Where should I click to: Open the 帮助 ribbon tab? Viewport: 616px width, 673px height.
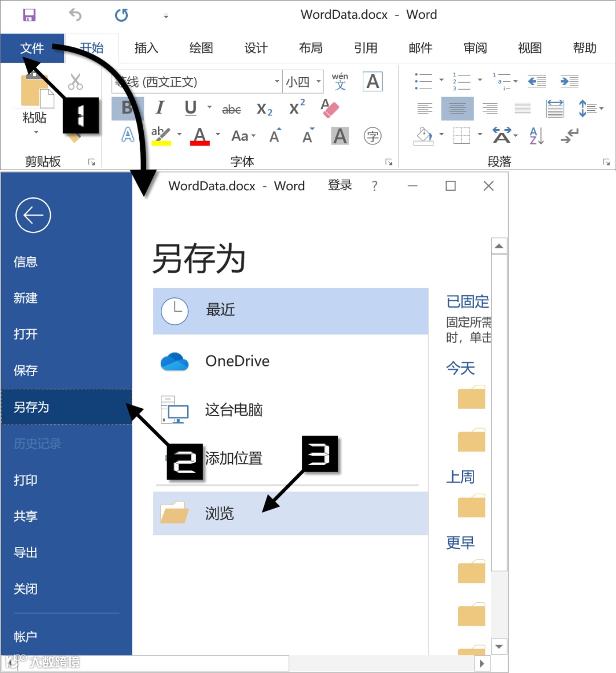point(585,48)
